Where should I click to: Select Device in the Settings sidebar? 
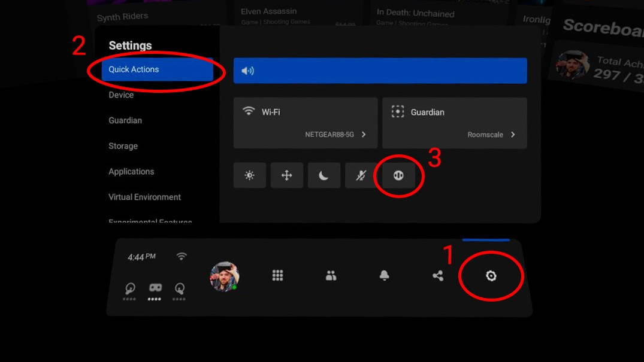pyautogui.click(x=121, y=95)
